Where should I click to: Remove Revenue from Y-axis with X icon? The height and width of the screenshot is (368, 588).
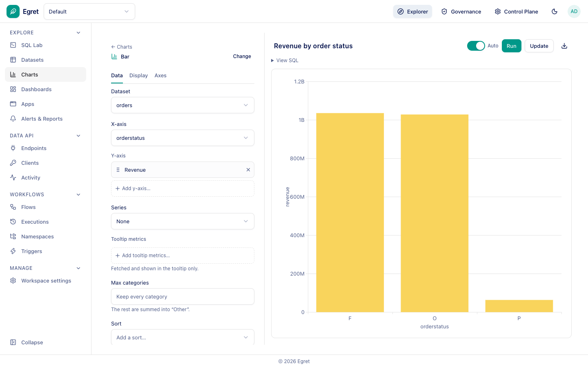[x=248, y=170]
